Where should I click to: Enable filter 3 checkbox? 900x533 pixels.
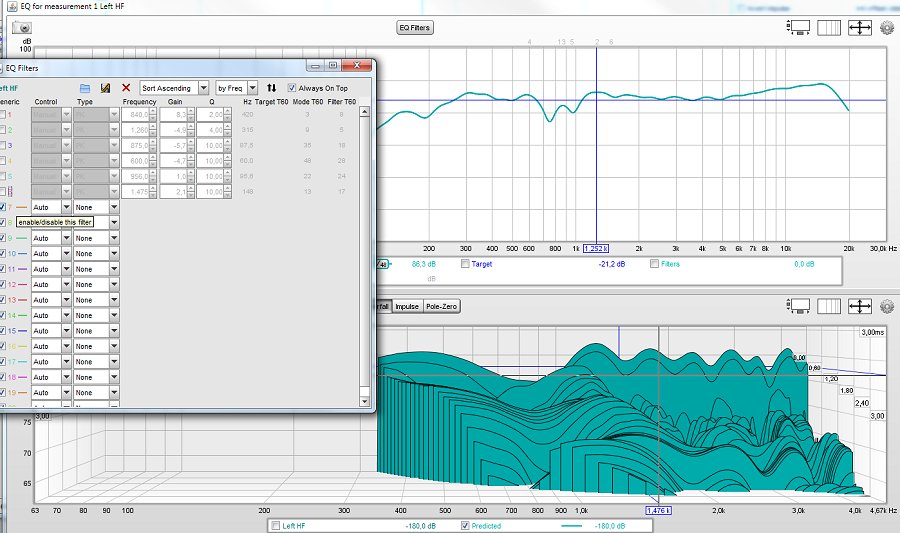coord(2,146)
